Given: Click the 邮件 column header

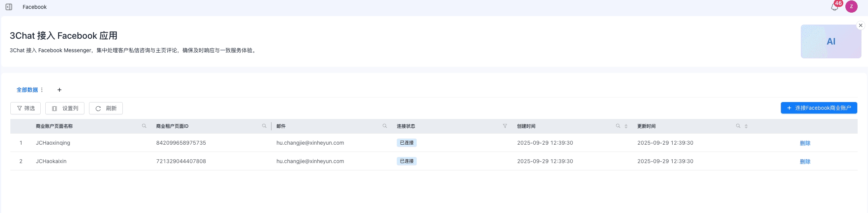Looking at the screenshot, I should click(281, 126).
